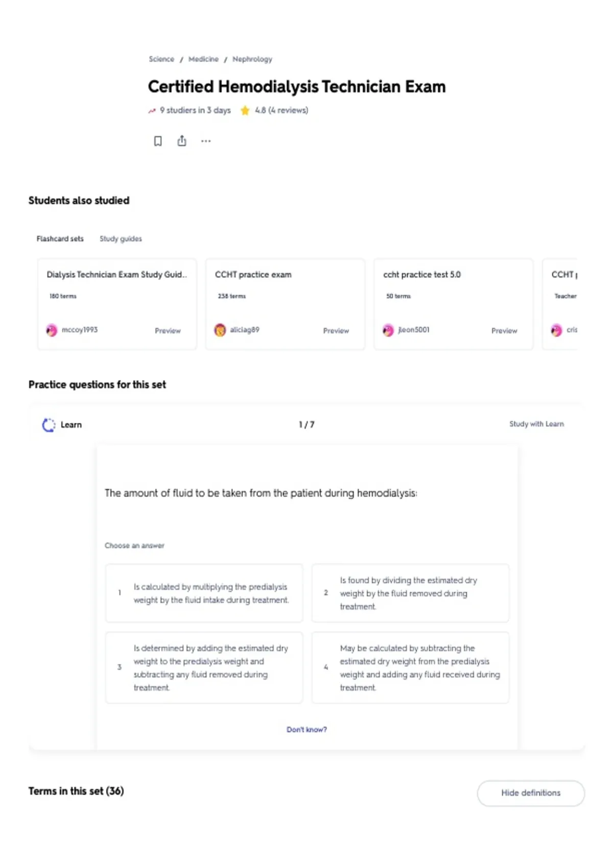Choose answer 1 about multiplying predialysis weight
Viewport: 613px width, 868px height.
click(204, 593)
